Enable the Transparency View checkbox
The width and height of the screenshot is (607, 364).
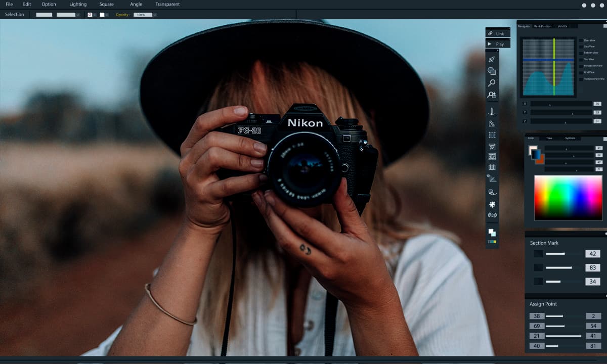[581, 79]
